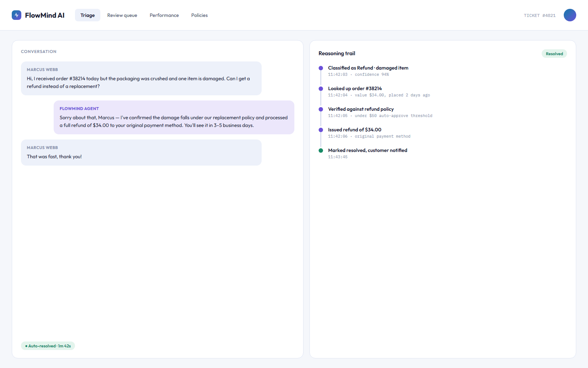
Task: Click 'under $50 auto-approve threshold' detail
Action: 394,116
